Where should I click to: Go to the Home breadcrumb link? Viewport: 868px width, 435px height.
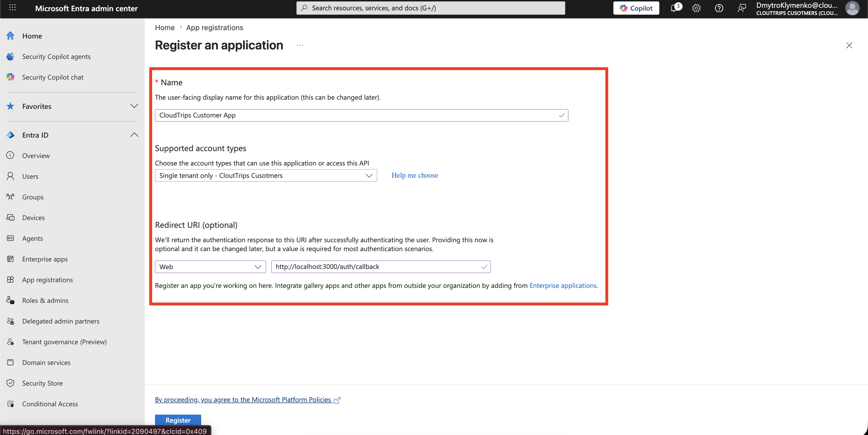pyautogui.click(x=165, y=27)
